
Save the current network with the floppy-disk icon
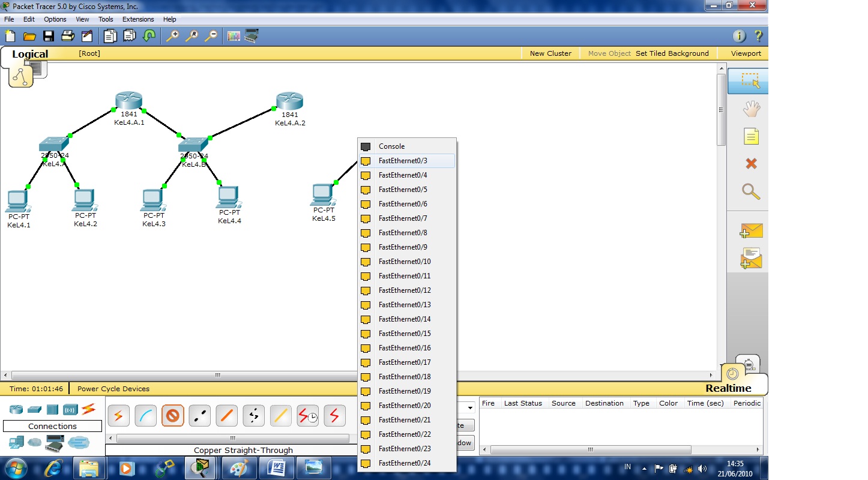(49, 36)
